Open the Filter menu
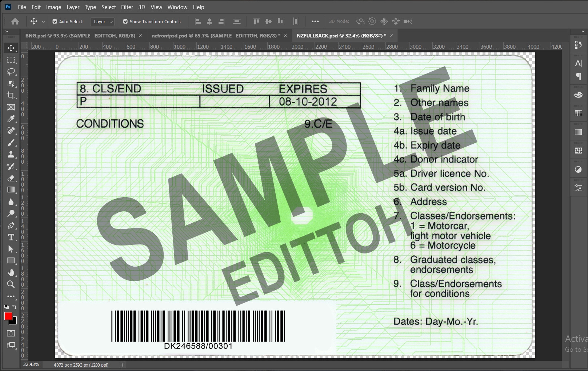The image size is (588, 371). [x=127, y=7]
